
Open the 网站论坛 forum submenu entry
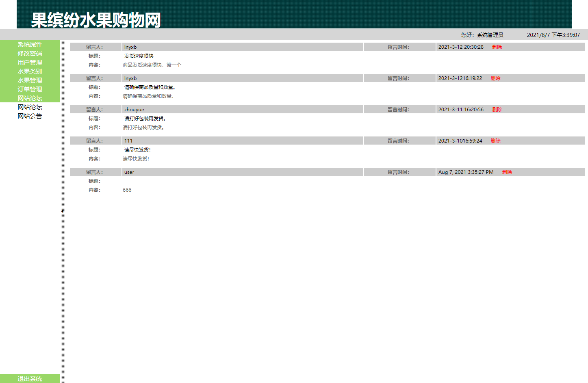(x=29, y=107)
